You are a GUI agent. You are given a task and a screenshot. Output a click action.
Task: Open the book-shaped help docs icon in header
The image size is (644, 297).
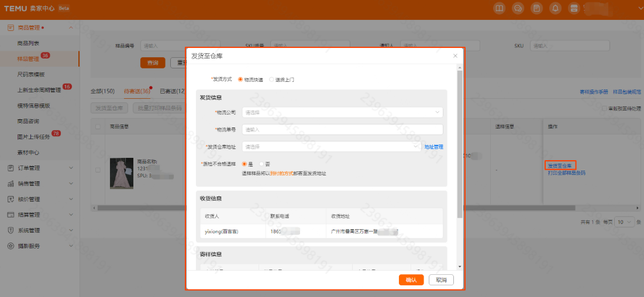499,8
